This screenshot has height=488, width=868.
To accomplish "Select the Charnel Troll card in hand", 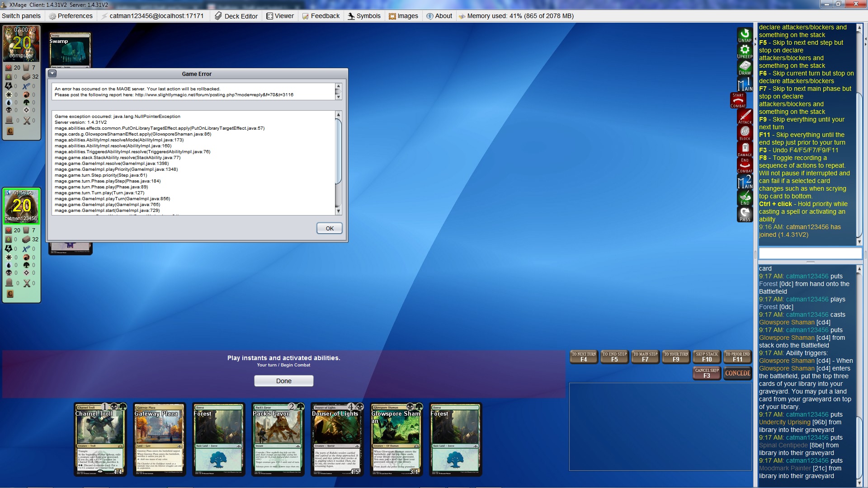I will tap(100, 439).
